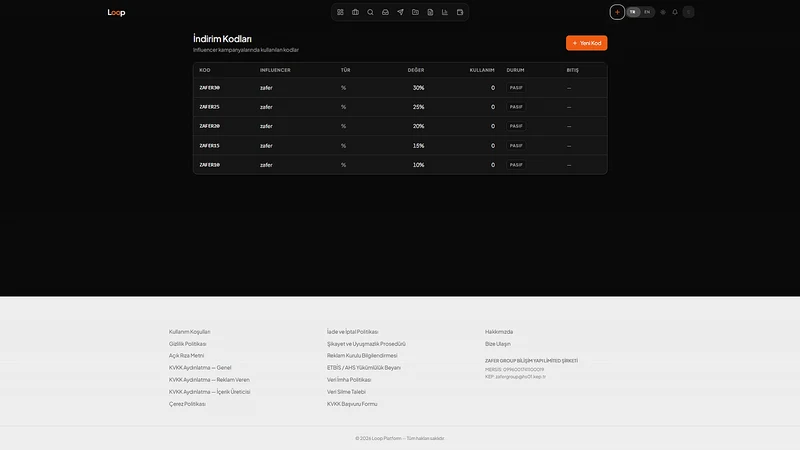The width and height of the screenshot is (800, 450).
Task: Click the PASİF badge in the 10% row
Action: 516,165
